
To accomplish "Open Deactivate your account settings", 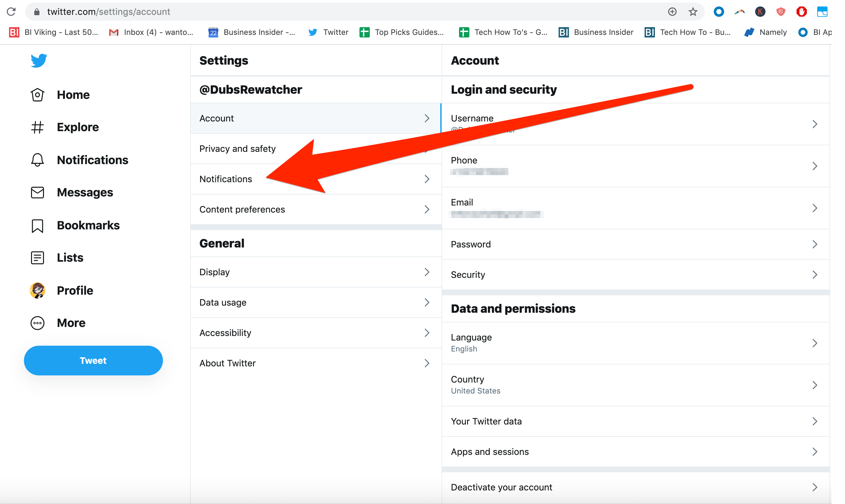I will tap(501, 487).
